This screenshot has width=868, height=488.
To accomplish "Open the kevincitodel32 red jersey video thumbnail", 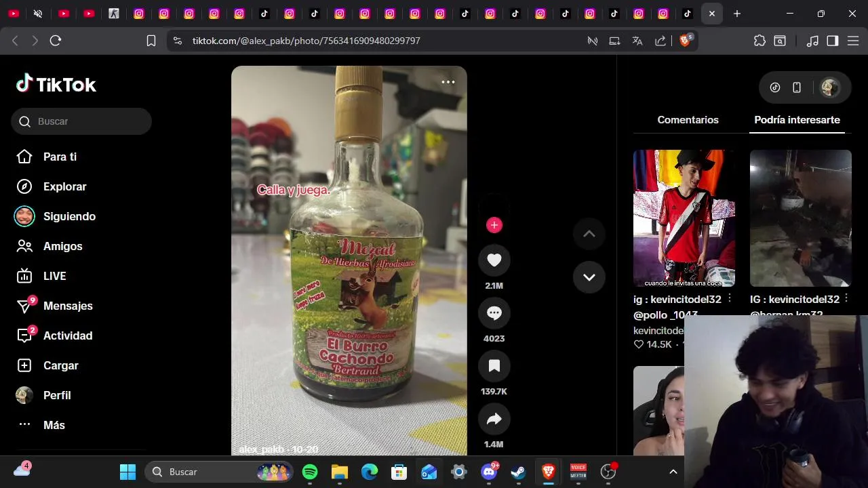I will click(x=684, y=218).
